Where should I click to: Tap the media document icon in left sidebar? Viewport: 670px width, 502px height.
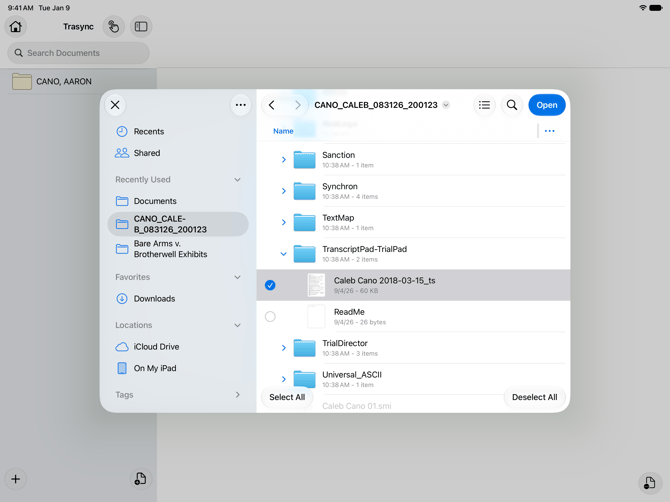[141, 479]
